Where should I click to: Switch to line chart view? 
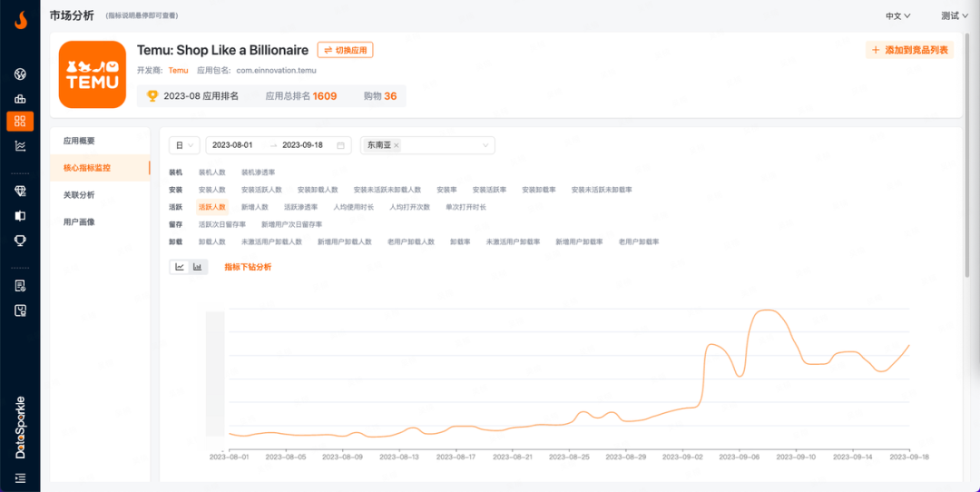(x=180, y=267)
